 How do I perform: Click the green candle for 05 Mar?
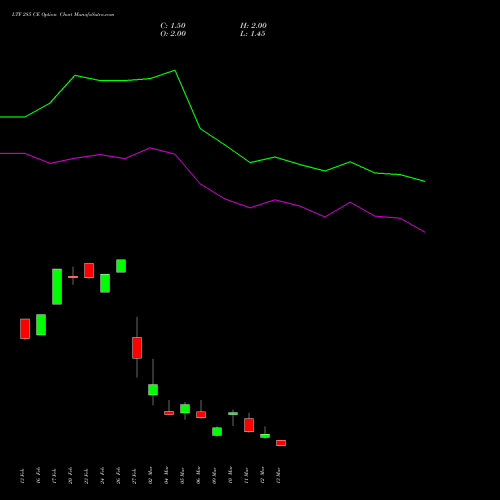(x=185, y=409)
